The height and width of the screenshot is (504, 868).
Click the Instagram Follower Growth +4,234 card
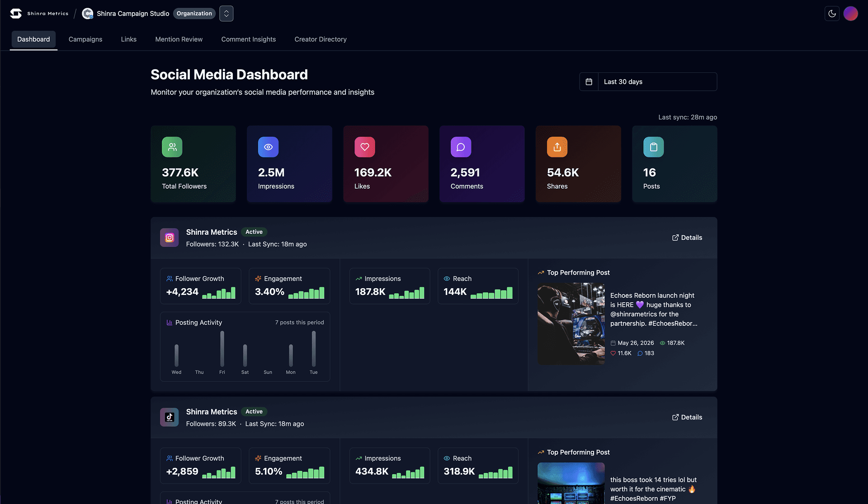[201, 286]
